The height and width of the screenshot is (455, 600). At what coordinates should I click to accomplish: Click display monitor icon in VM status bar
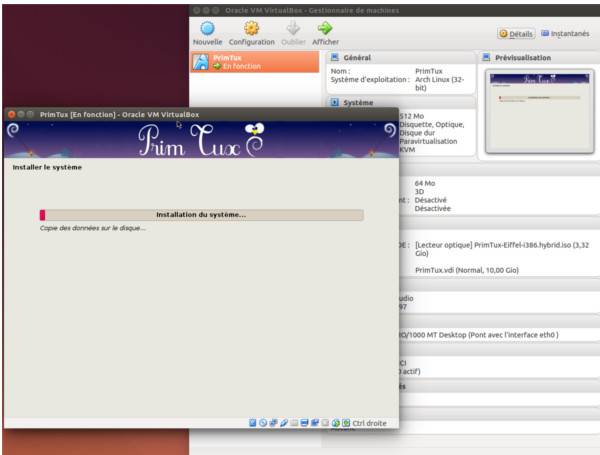(x=304, y=423)
